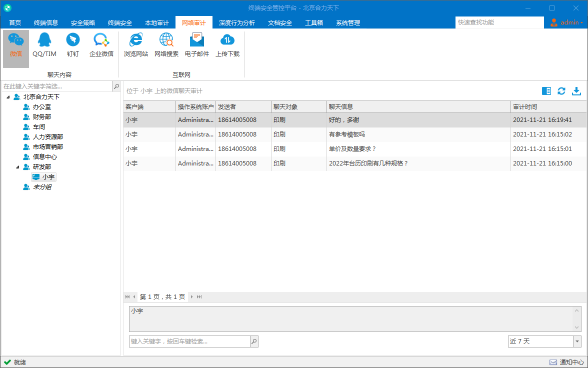
Task: Switch to the 首页 tab
Action: (x=15, y=23)
